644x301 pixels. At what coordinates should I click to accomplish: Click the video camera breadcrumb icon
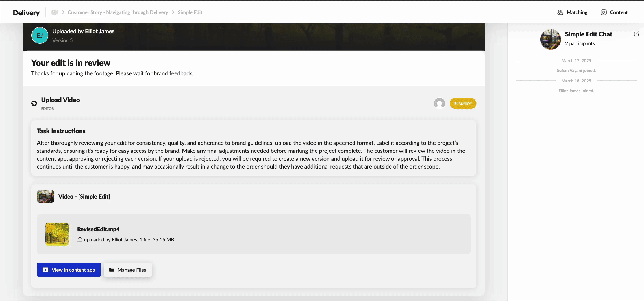(x=55, y=12)
